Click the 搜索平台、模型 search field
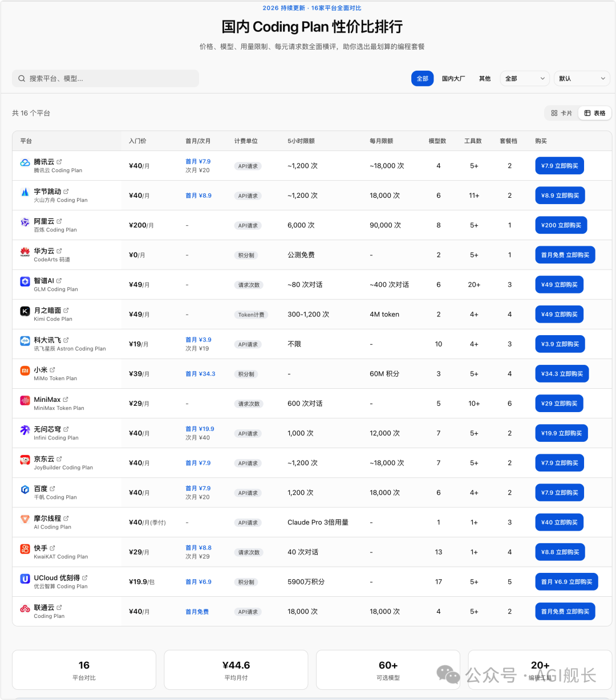Viewport: 616px width, 700px height. pos(106,78)
